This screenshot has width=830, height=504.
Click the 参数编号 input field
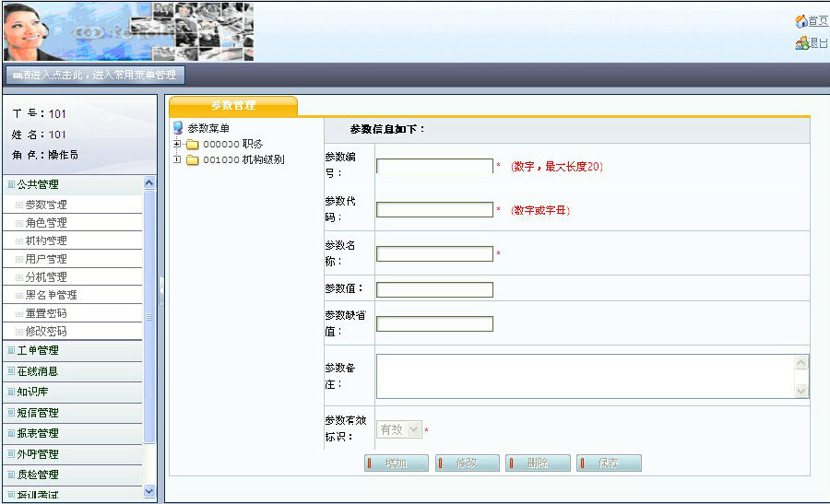(434, 167)
